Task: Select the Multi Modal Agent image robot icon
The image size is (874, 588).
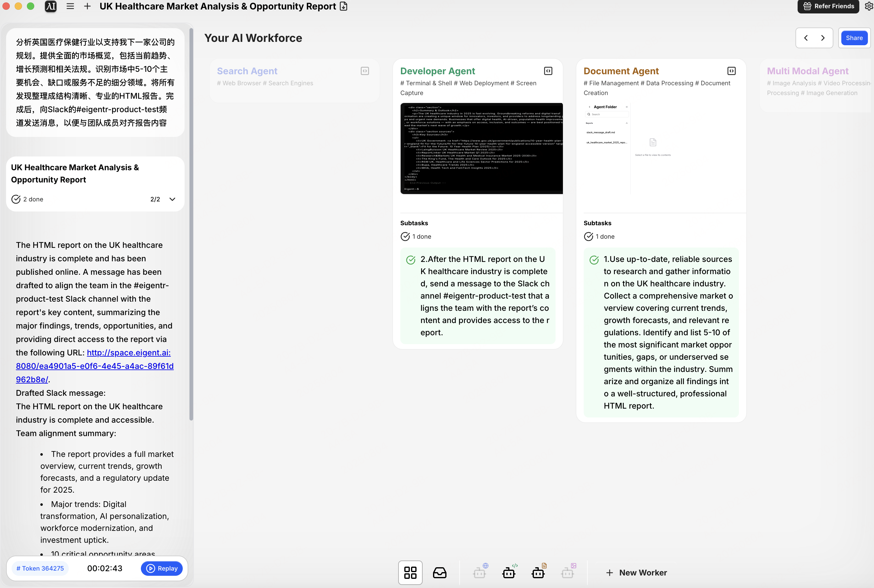Action: (x=567, y=573)
